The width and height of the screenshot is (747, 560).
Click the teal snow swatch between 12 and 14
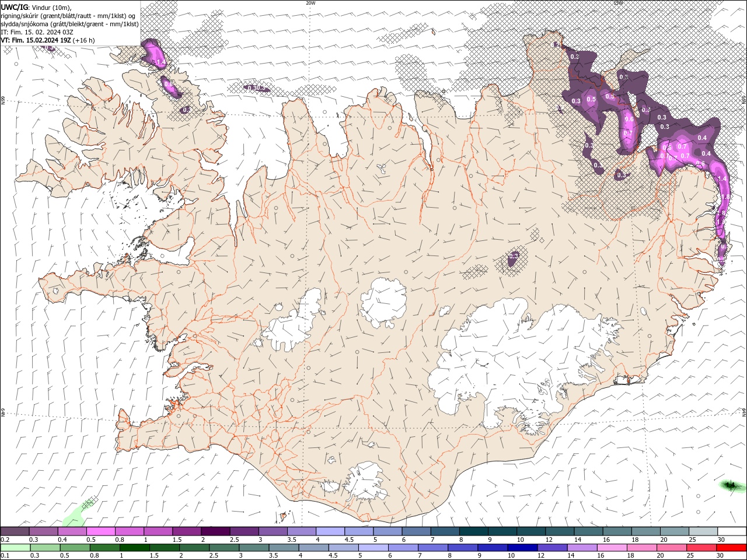pos(558,531)
